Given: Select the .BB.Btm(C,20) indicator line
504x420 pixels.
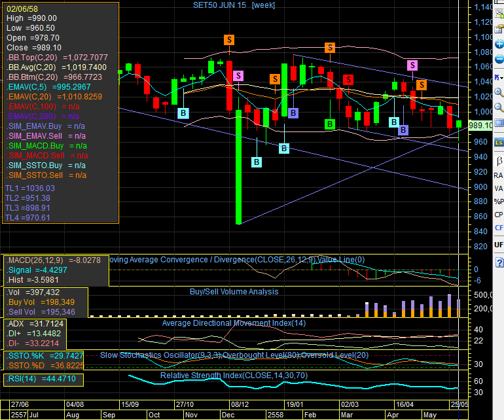Looking at the screenshot, I should tap(54, 77).
